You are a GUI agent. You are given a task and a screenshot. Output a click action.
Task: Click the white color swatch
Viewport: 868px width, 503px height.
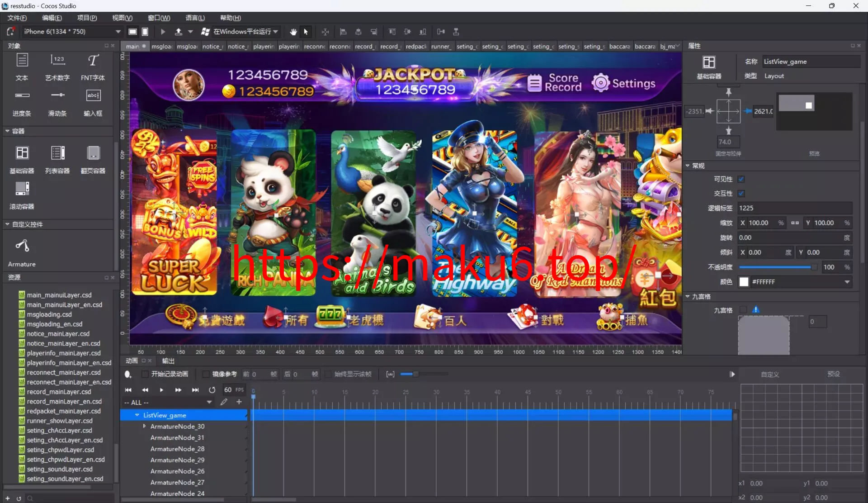[x=744, y=282]
